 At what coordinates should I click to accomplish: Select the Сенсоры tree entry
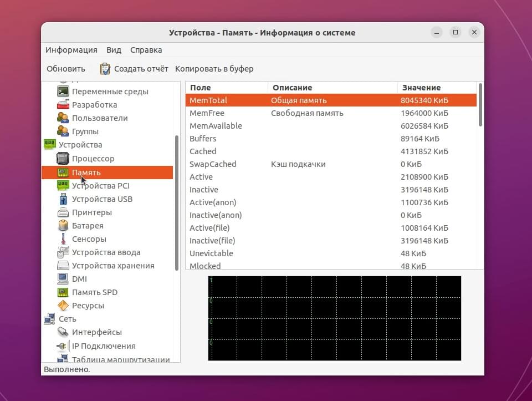[89, 239]
